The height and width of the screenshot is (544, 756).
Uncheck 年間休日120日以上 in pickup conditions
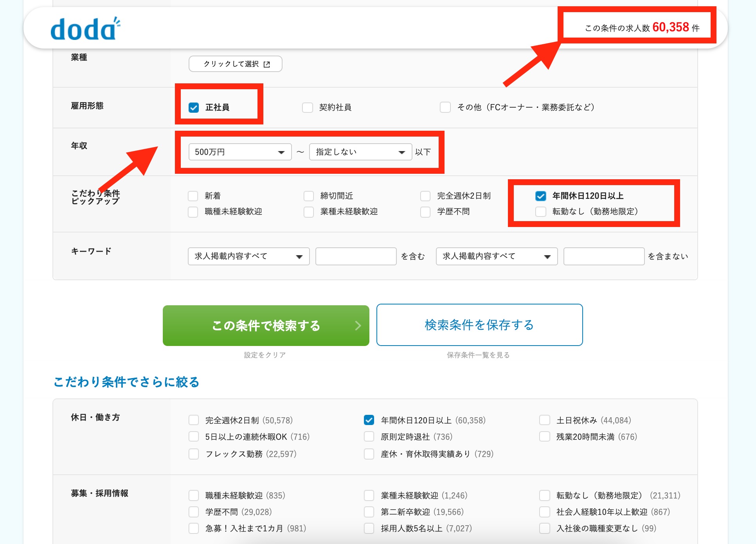click(541, 196)
